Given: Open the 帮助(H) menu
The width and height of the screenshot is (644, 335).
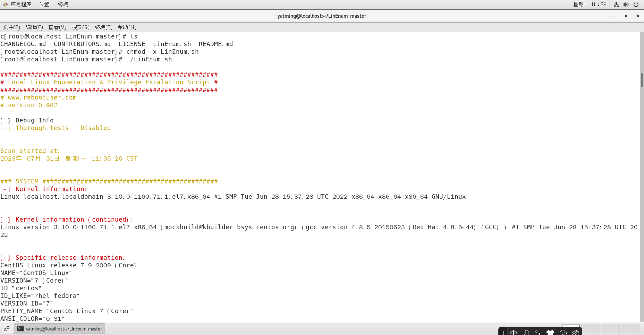Looking at the screenshot, I should [x=127, y=27].
